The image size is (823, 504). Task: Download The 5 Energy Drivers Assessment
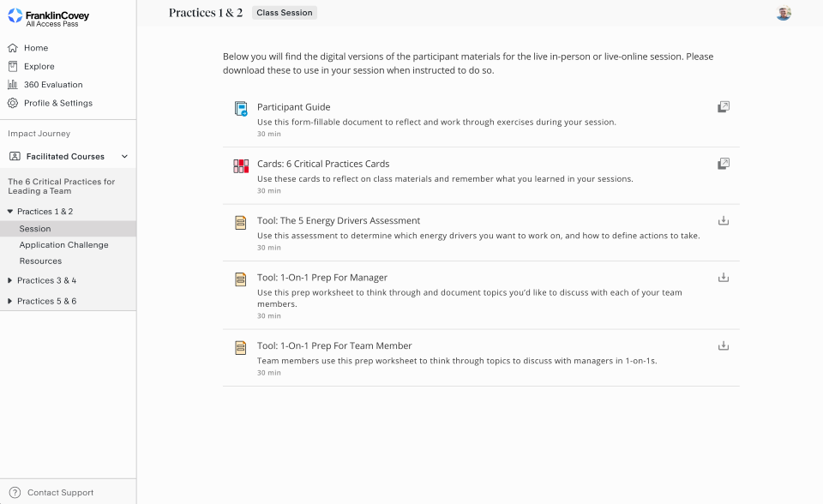pos(724,220)
